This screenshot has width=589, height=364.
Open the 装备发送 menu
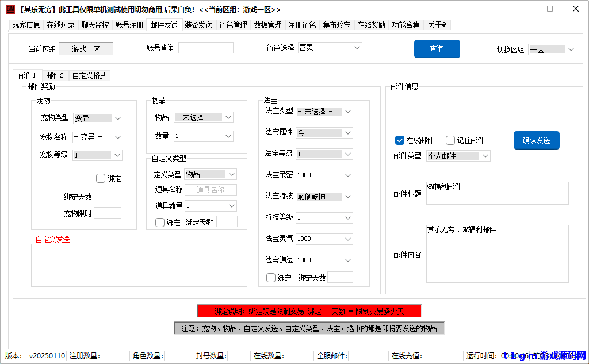point(199,25)
